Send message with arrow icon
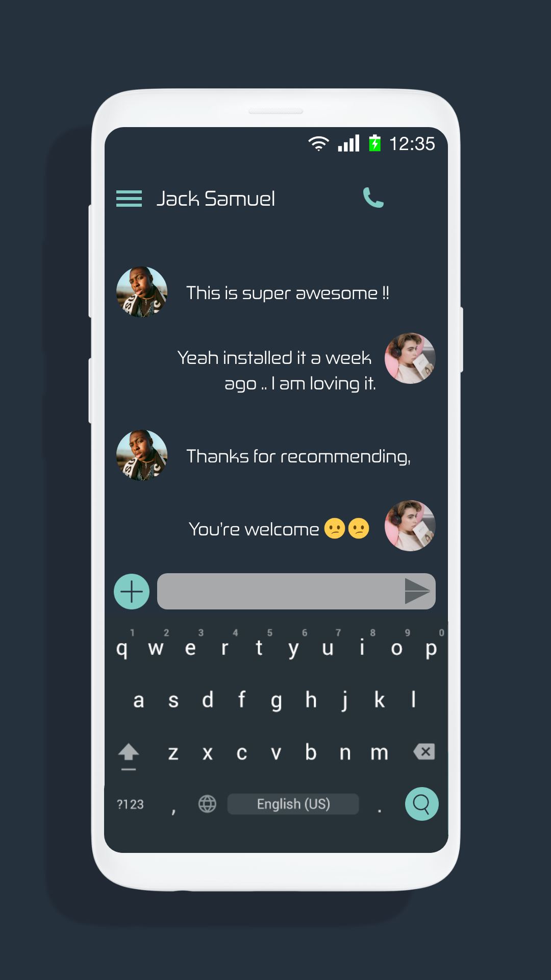Screen dimensions: 551x980 (417, 591)
